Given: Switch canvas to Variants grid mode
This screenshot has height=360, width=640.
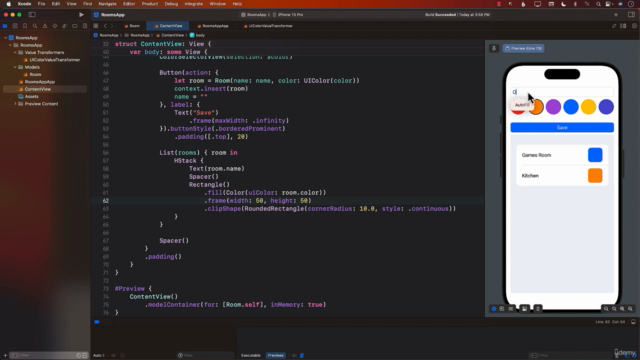Looking at the screenshot, I should (511, 309).
